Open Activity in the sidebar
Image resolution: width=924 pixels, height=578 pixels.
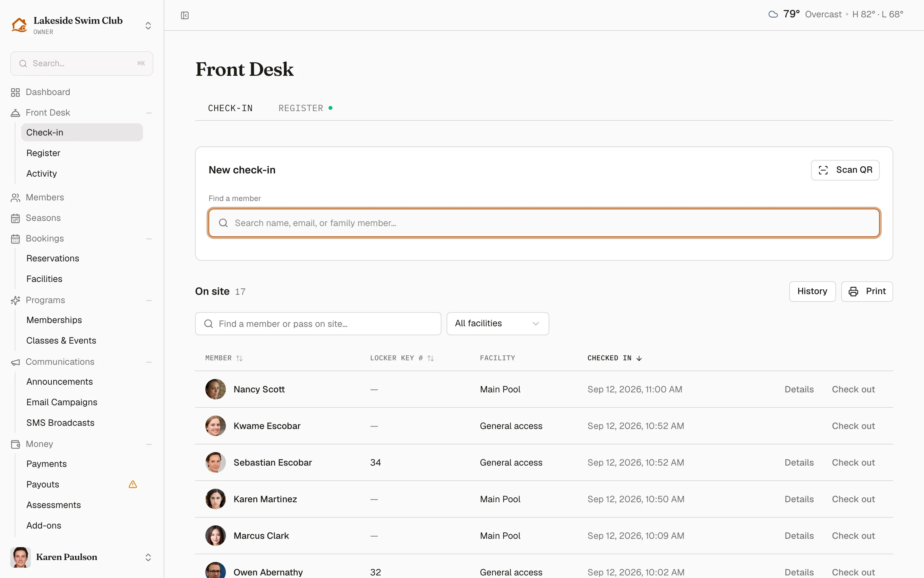point(82,173)
